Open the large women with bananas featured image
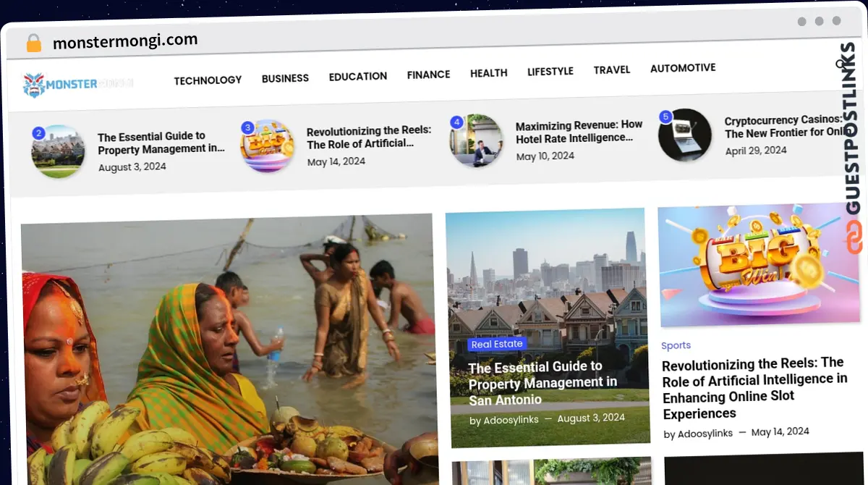Screen dimensions: 868x485 tap(229, 349)
